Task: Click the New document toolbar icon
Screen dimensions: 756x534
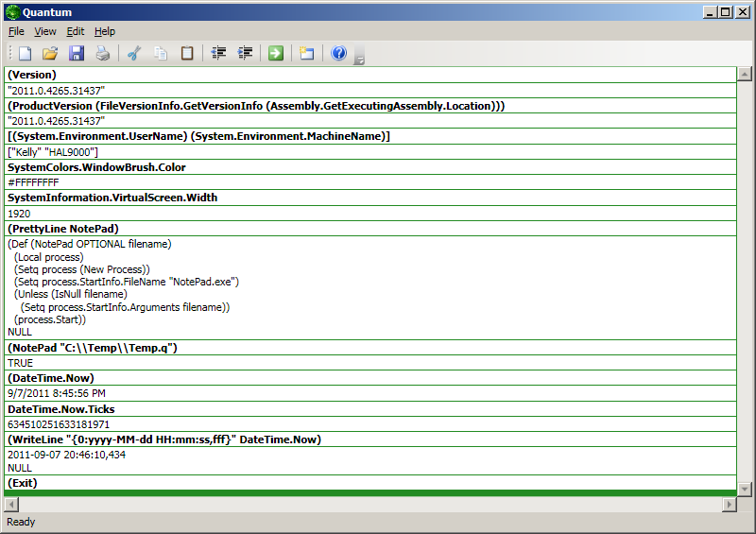Action: tap(26, 53)
